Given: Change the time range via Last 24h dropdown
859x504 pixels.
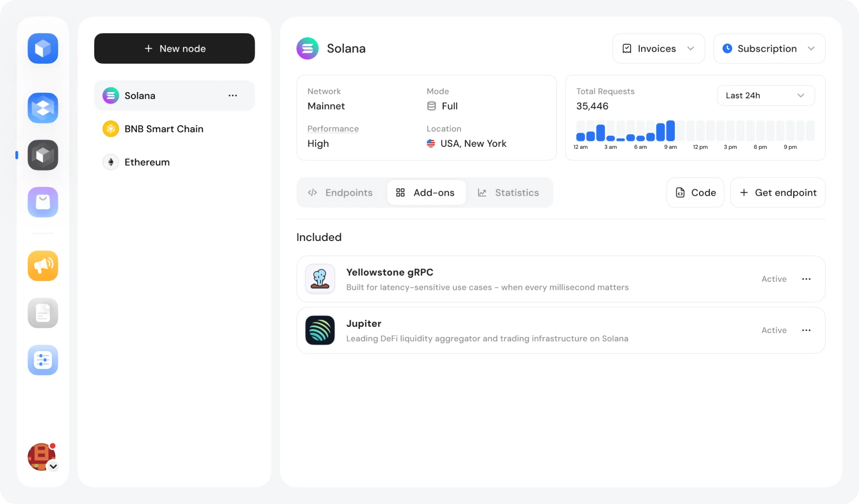Looking at the screenshot, I should click(765, 95).
